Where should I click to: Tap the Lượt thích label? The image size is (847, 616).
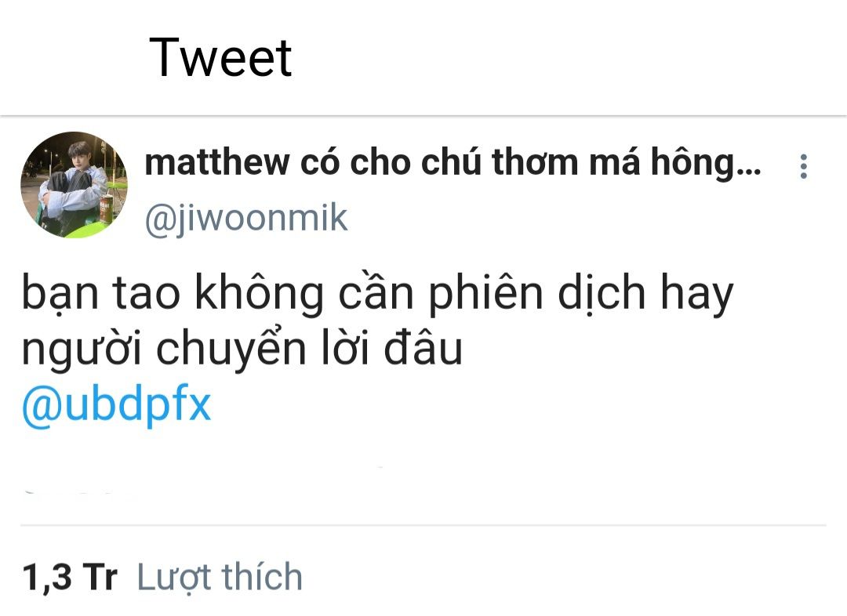(220, 577)
